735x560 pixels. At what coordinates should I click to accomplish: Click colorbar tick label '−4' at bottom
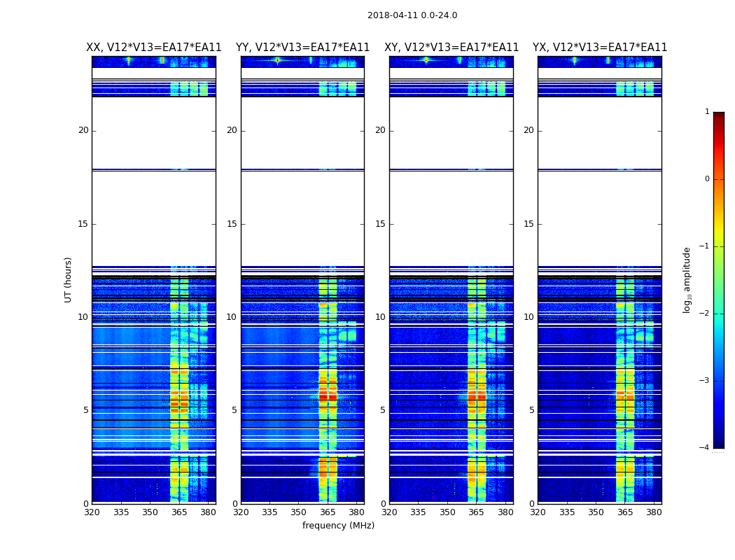[x=705, y=448]
